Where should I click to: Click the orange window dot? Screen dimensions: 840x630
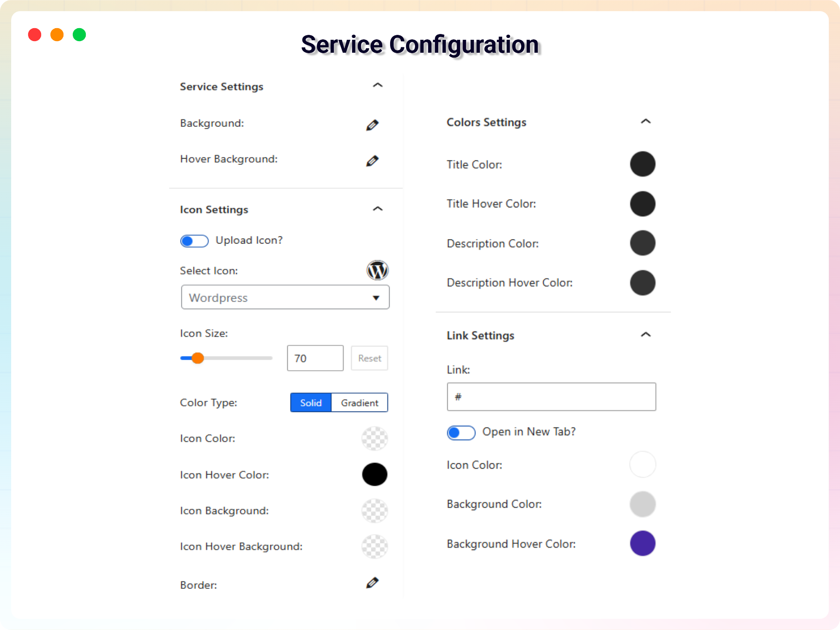click(x=57, y=35)
